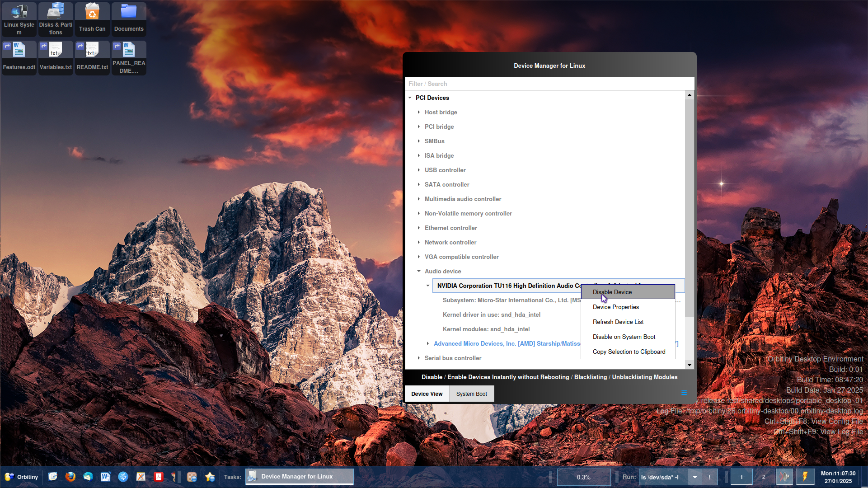Click Device Properties in context menu
This screenshot has width=868, height=488.
[x=615, y=307]
